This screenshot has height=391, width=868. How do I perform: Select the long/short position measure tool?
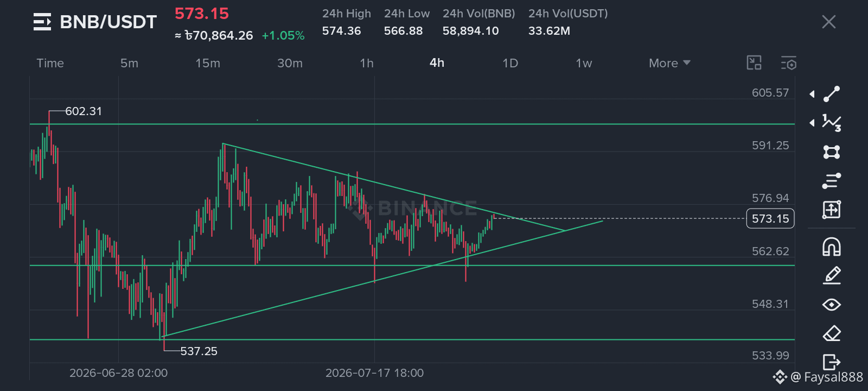click(x=832, y=209)
